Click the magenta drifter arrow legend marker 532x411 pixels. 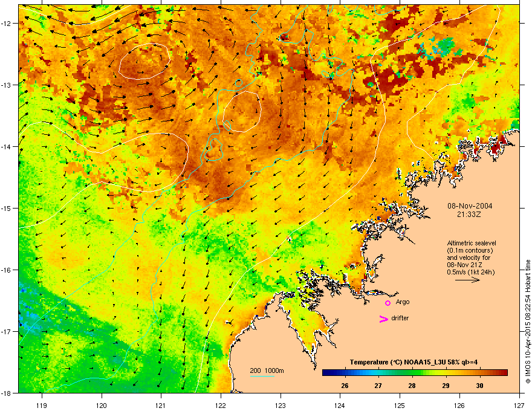coord(383,319)
